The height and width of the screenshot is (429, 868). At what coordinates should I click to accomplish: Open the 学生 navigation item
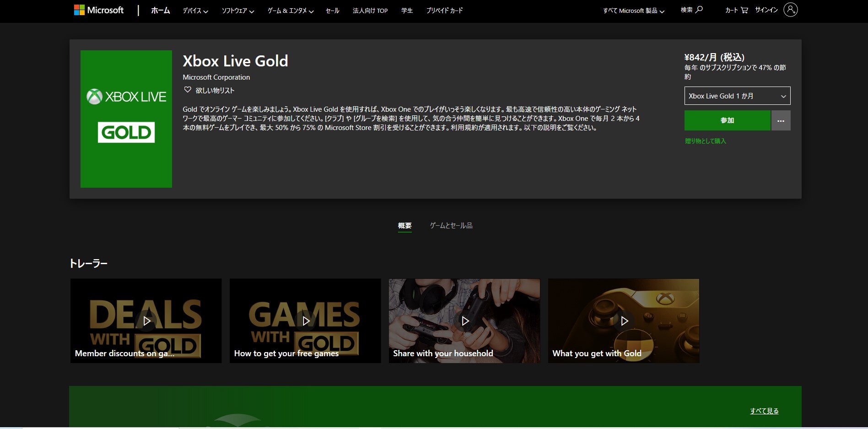pos(407,11)
